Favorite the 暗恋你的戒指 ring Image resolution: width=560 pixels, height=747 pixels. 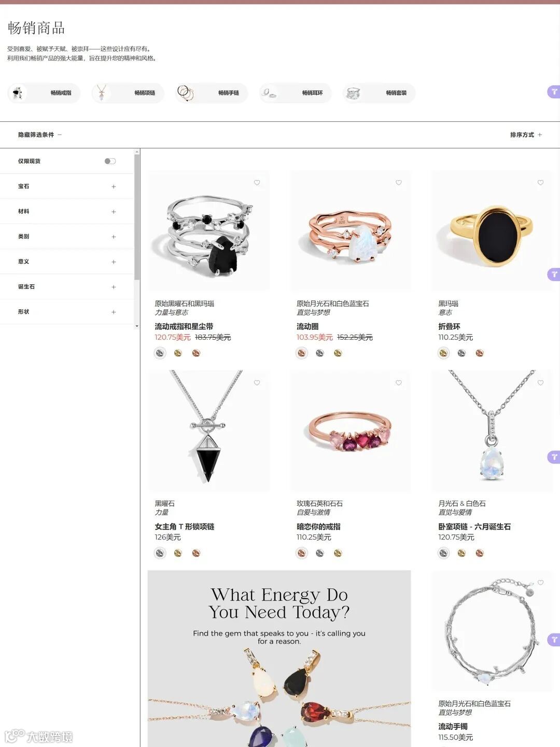[399, 383]
